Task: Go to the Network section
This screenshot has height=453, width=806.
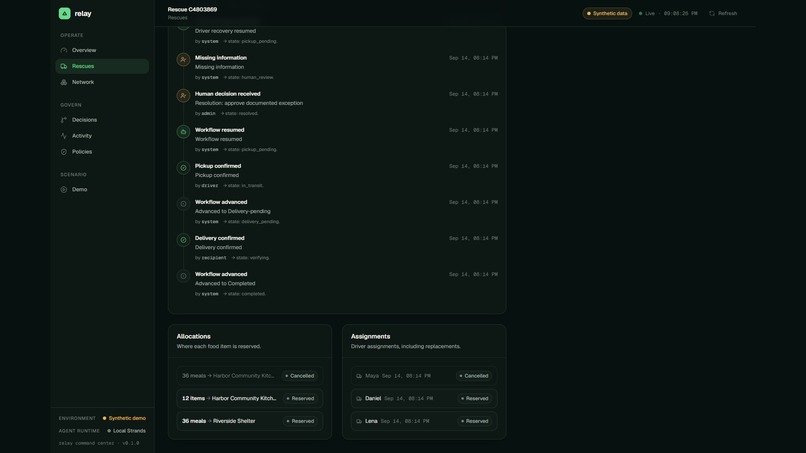Action: [102, 82]
